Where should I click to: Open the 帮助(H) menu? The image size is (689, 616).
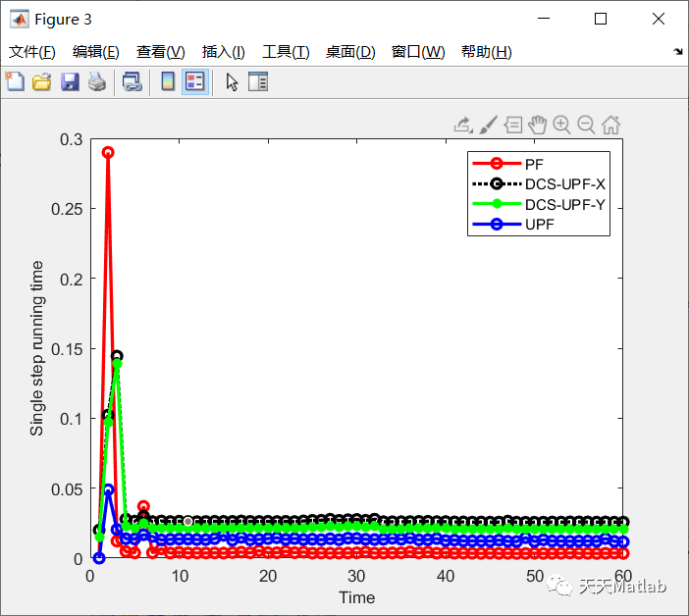(487, 52)
